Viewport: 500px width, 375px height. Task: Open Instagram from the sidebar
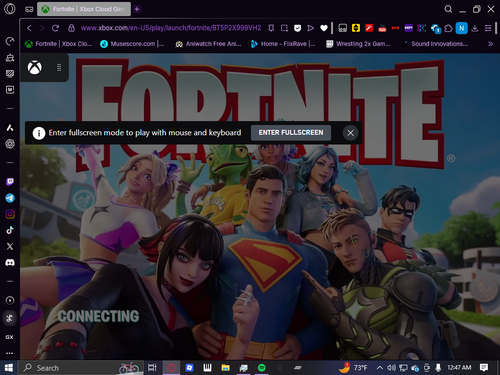pos(10,214)
